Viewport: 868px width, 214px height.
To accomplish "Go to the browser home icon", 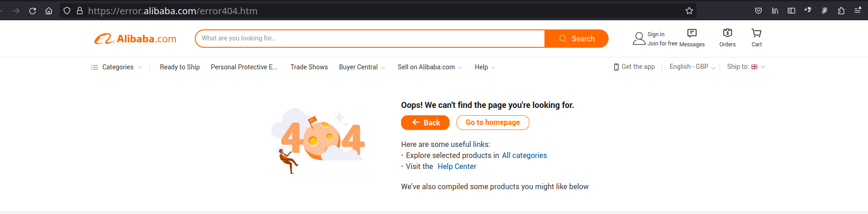I will point(49,11).
